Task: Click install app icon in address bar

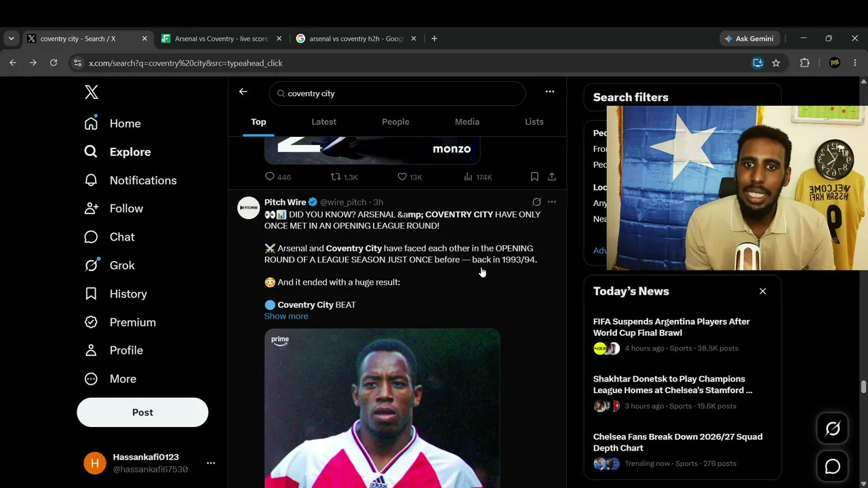Action: (757, 63)
